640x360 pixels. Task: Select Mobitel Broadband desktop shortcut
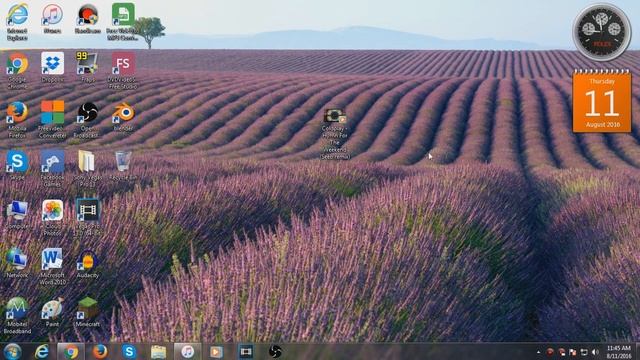pyautogui.click(x=17, y=315)
